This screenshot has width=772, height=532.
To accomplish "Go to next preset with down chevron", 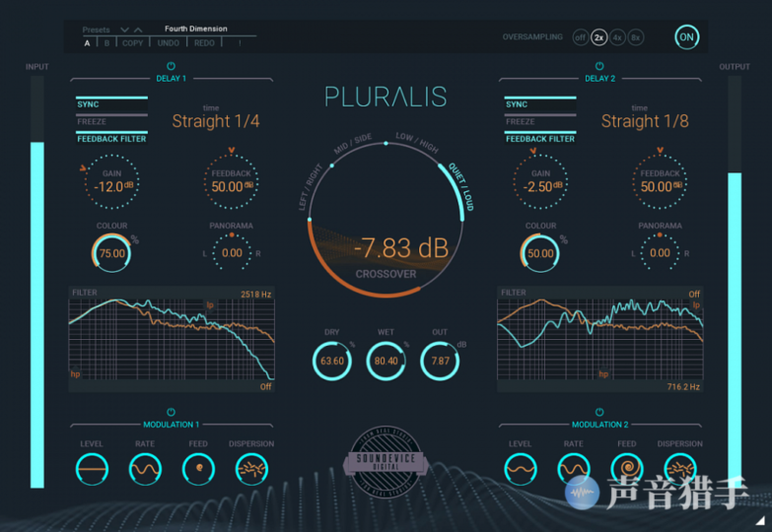I will (x=124, y=31).
